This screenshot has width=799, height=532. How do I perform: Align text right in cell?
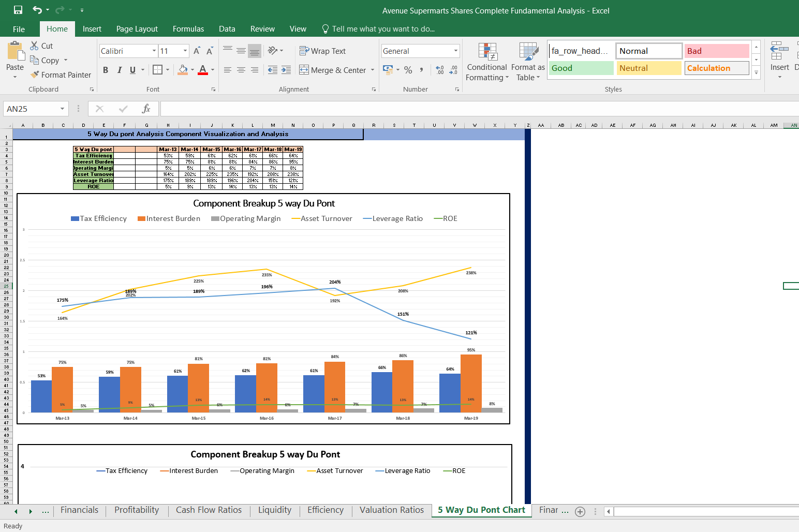pos(254,70)
